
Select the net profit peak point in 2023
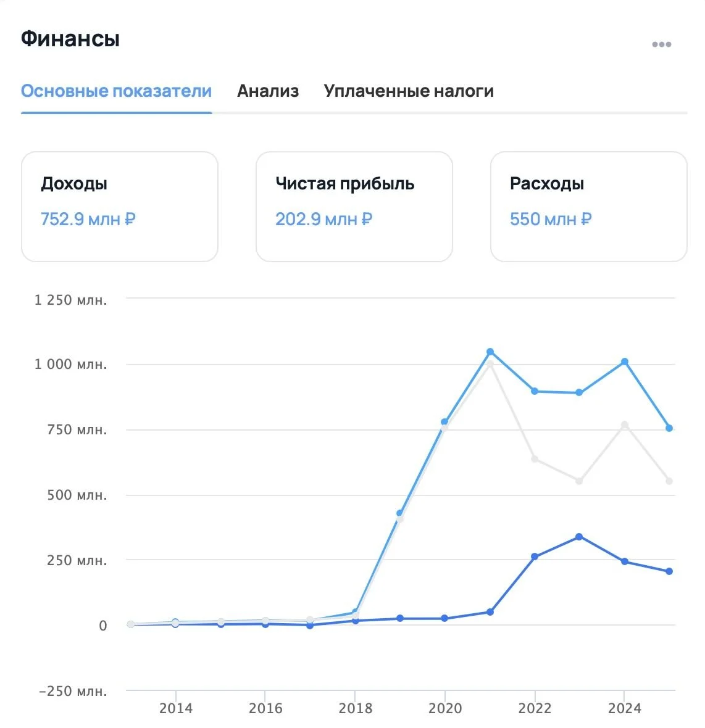(579, 537)
